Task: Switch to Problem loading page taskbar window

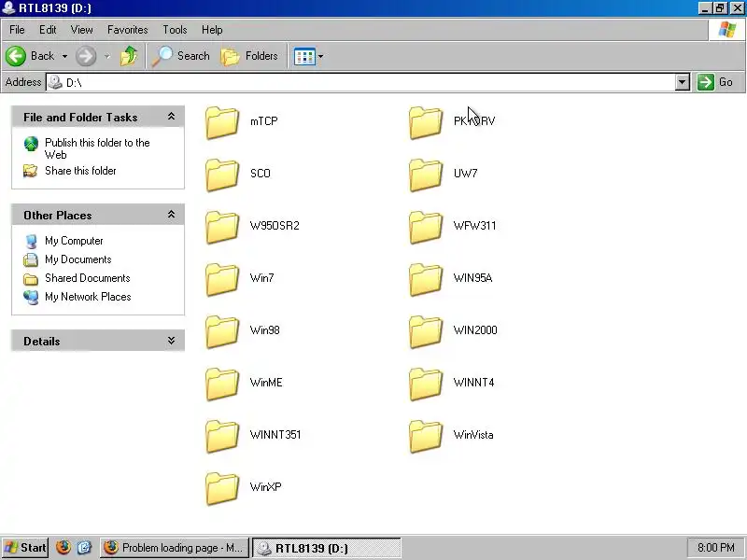Action: click(x=175, y=548)
